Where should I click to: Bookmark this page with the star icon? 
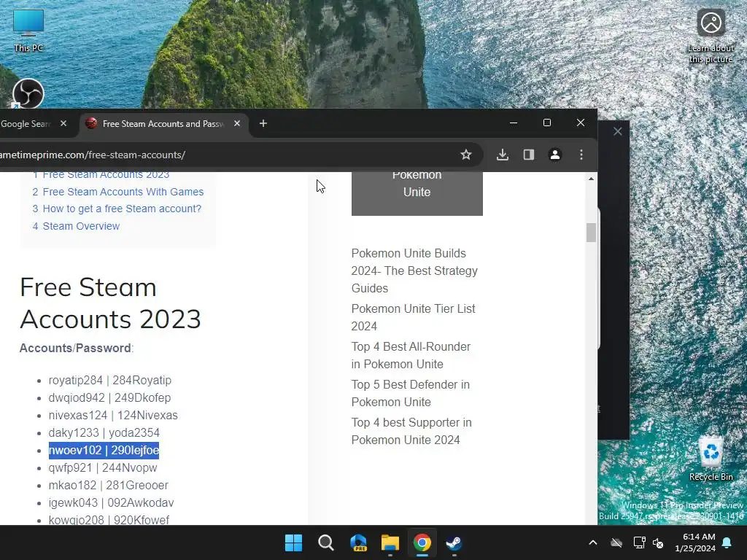pos(466,155)
